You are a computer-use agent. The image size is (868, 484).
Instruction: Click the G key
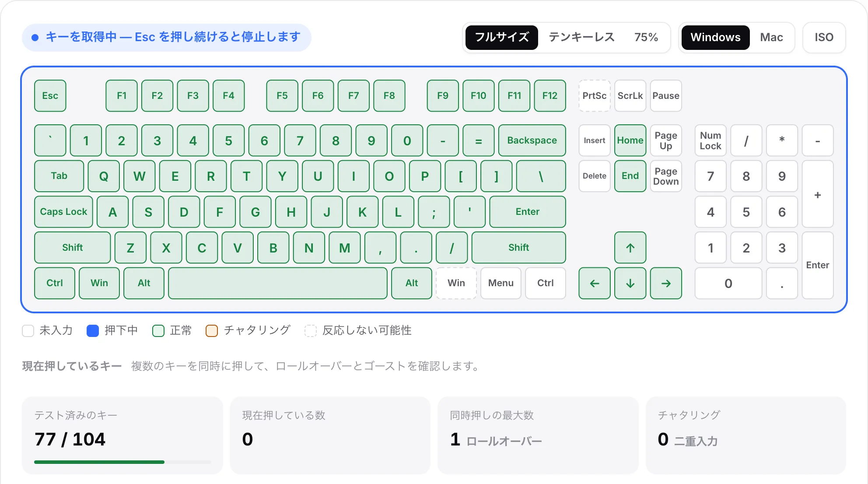255,212
